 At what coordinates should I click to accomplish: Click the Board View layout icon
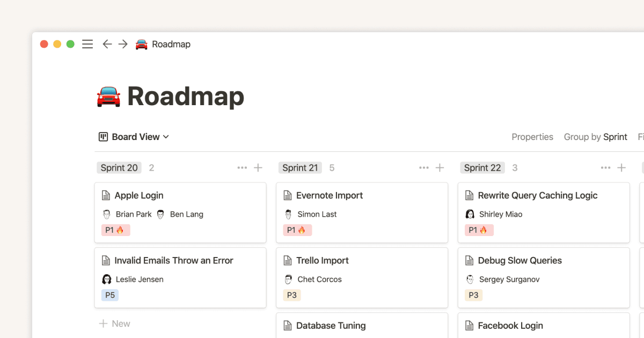tap(103, 137)
